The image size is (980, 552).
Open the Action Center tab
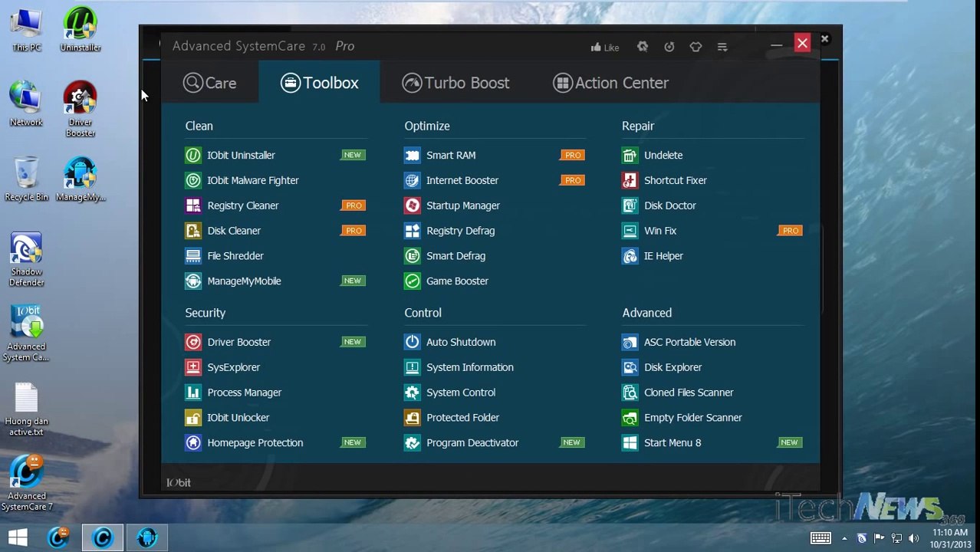610,83
